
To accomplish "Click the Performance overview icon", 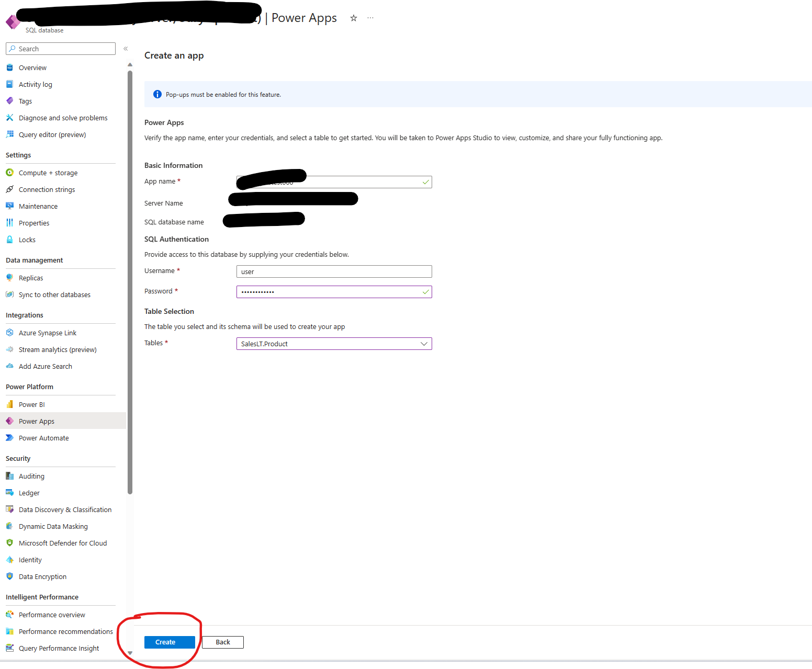I will tap(9, 615).
